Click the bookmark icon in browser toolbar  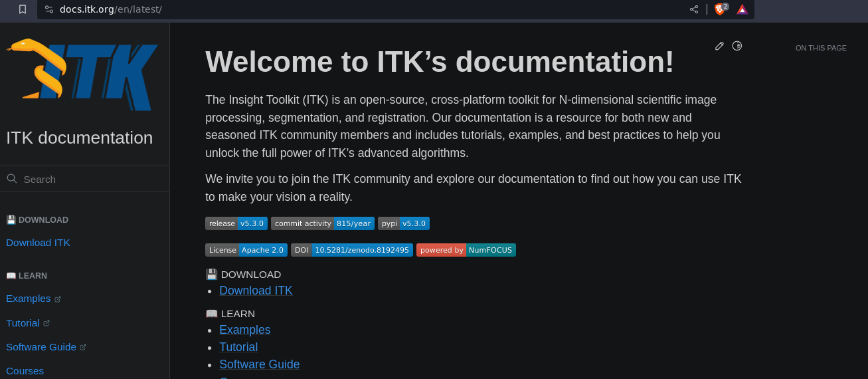point(23,9)
